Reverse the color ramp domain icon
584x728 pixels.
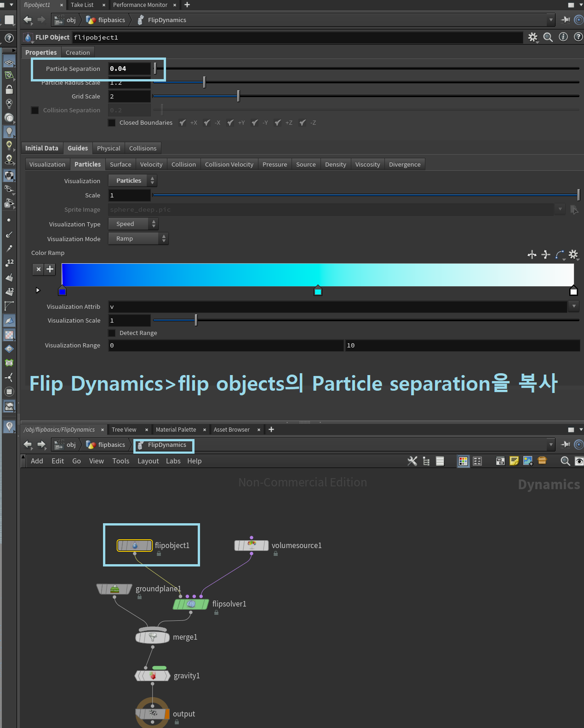[x=532, y=254]
